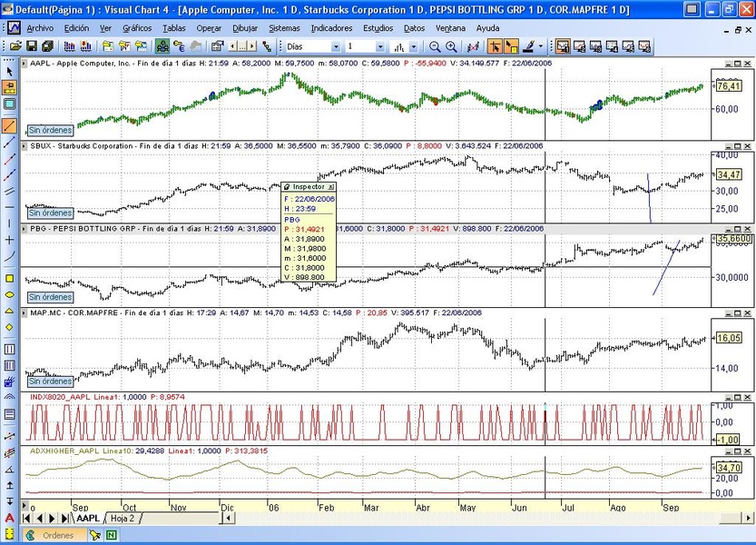Select the yellow ellipse drawing tool
Screen dimensions: 756x545
(9, 294)
